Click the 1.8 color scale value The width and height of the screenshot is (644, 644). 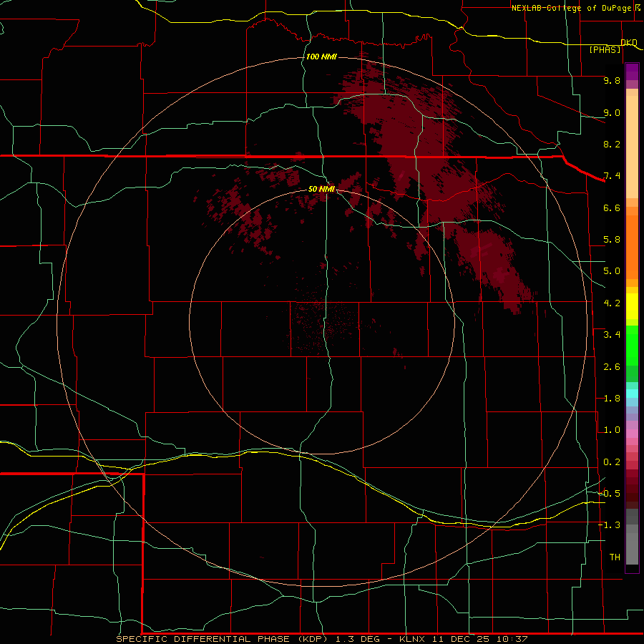(612, 399)
